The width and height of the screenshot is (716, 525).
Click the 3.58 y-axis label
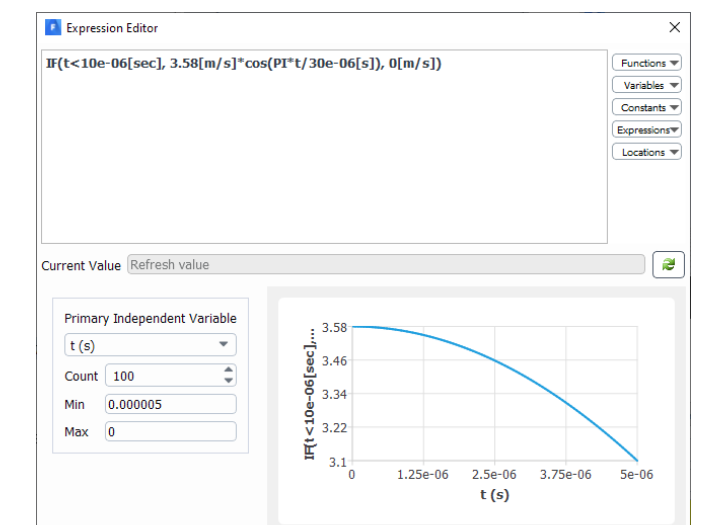pos(334,328)
